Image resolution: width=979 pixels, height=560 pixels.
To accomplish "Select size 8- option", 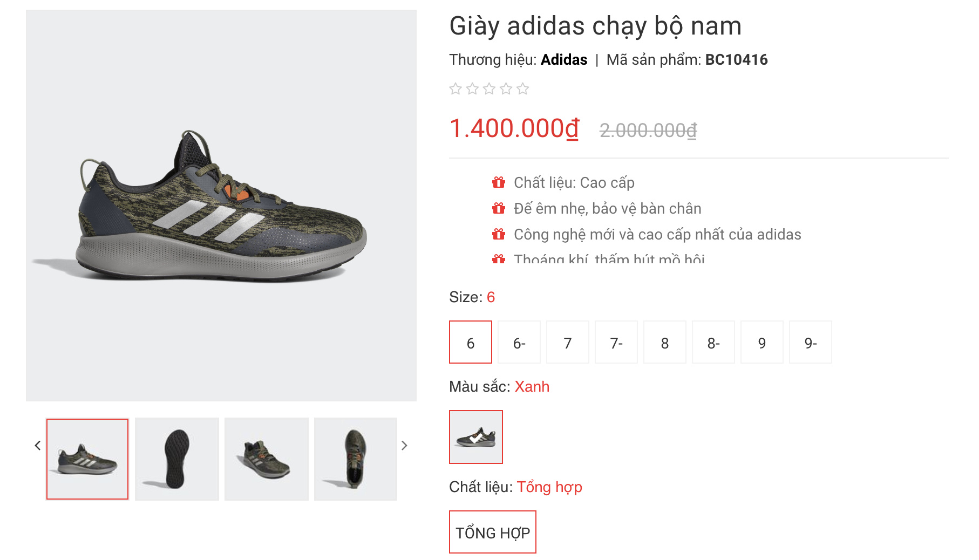I will pos(713,343).
